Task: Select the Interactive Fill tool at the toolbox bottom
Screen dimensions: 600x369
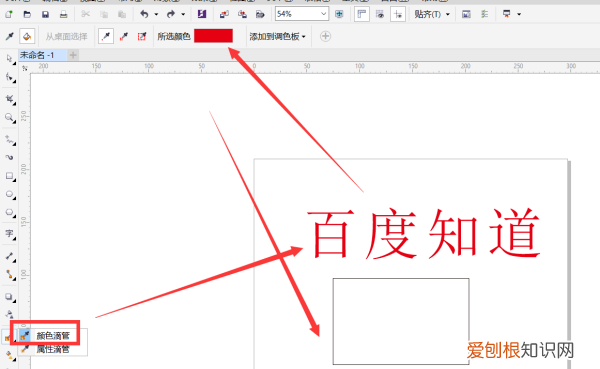Action: [x=10, y=356]
